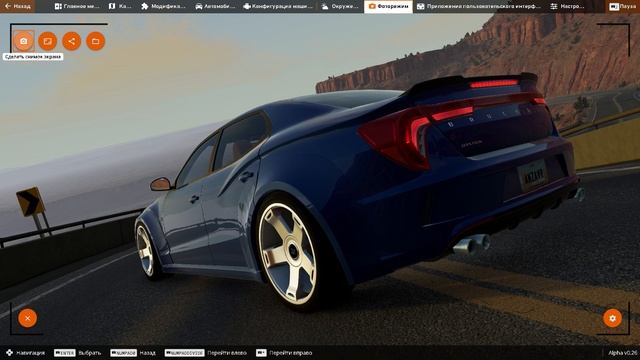Click the Перейти влево hint
640x360 pixels.
point(206,353)
